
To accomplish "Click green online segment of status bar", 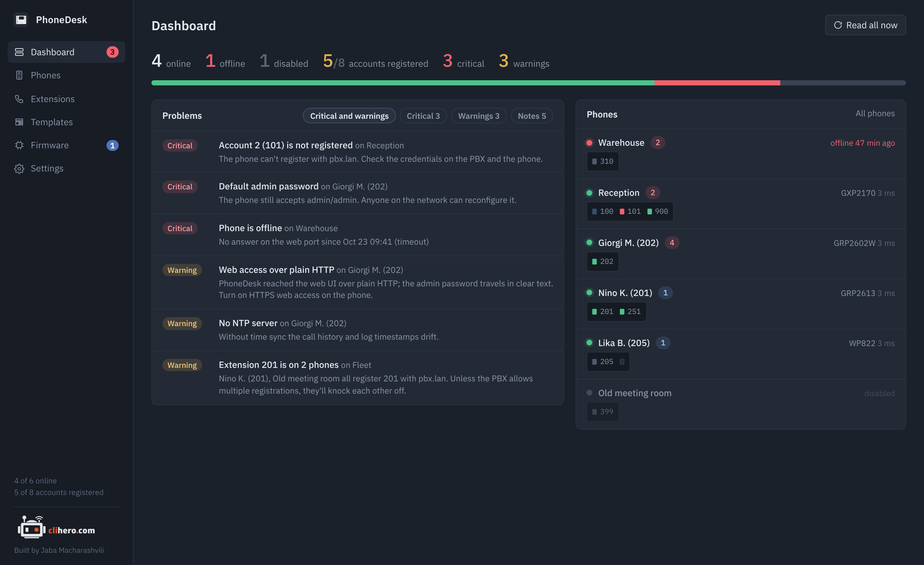I will (x=403, y=83).
